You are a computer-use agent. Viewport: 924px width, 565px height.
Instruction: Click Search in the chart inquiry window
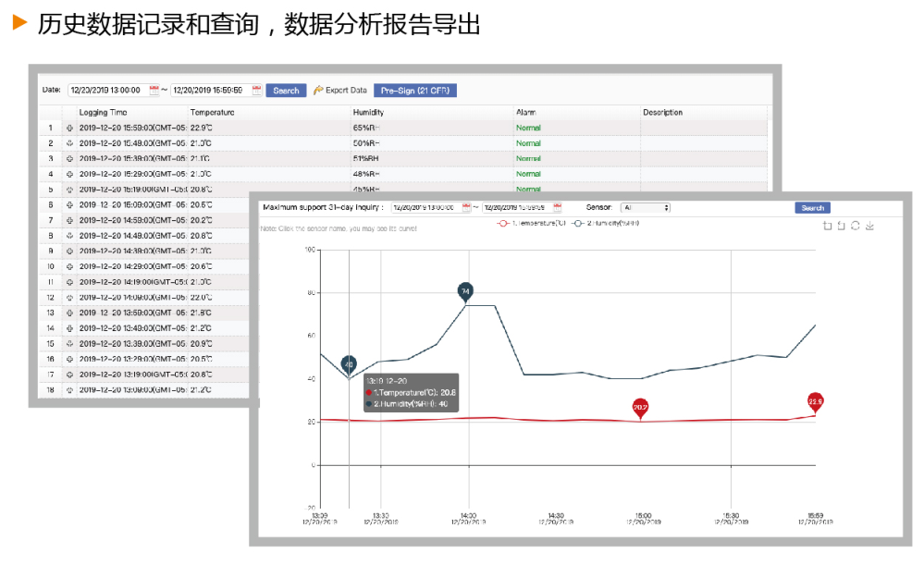(813, 208)
